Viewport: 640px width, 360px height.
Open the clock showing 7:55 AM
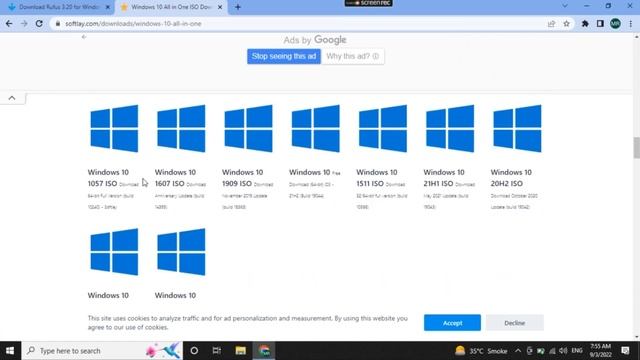click(600, 351)
